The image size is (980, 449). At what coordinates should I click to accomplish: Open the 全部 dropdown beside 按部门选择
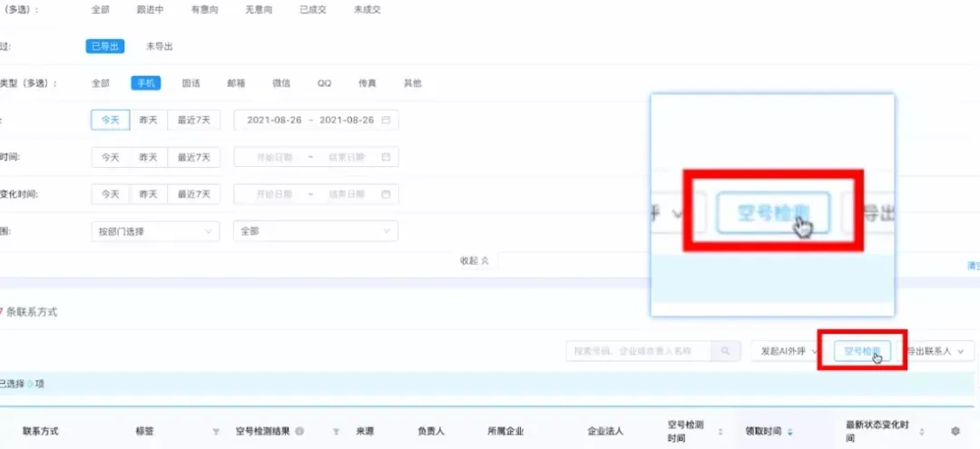[316, 231]
